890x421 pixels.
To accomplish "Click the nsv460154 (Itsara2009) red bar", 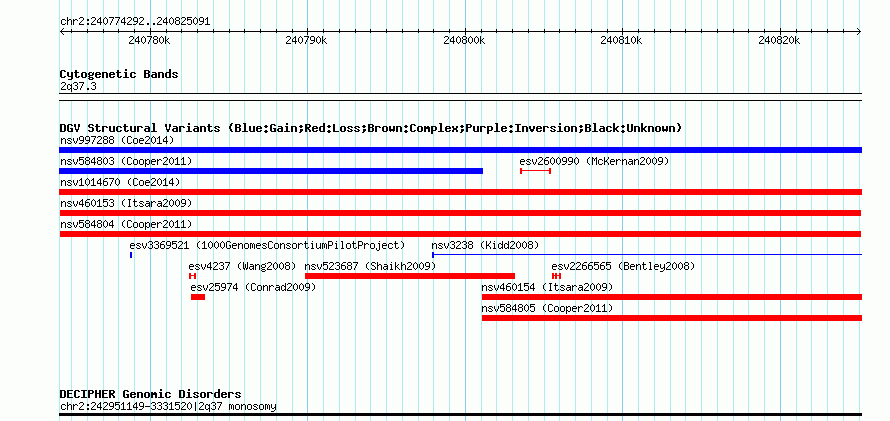I will pyautogui.click(x=671, y=297).
